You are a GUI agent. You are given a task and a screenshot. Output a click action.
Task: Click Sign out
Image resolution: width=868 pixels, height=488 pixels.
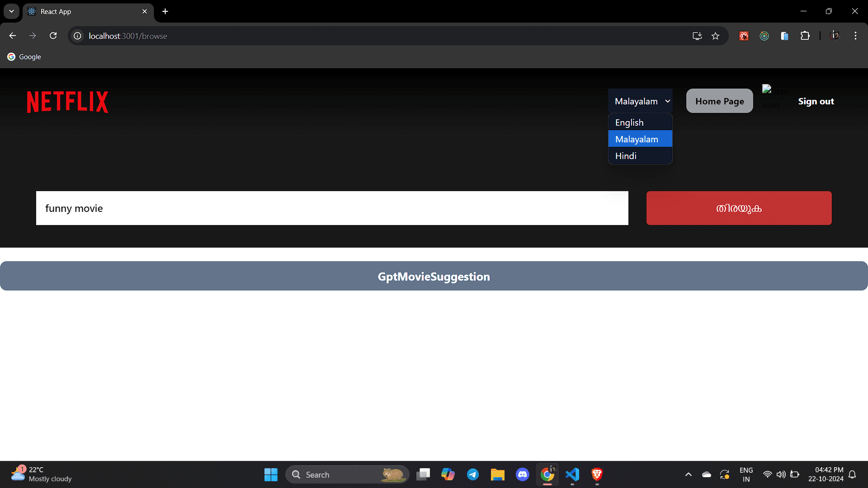click(x=816, y=101)
